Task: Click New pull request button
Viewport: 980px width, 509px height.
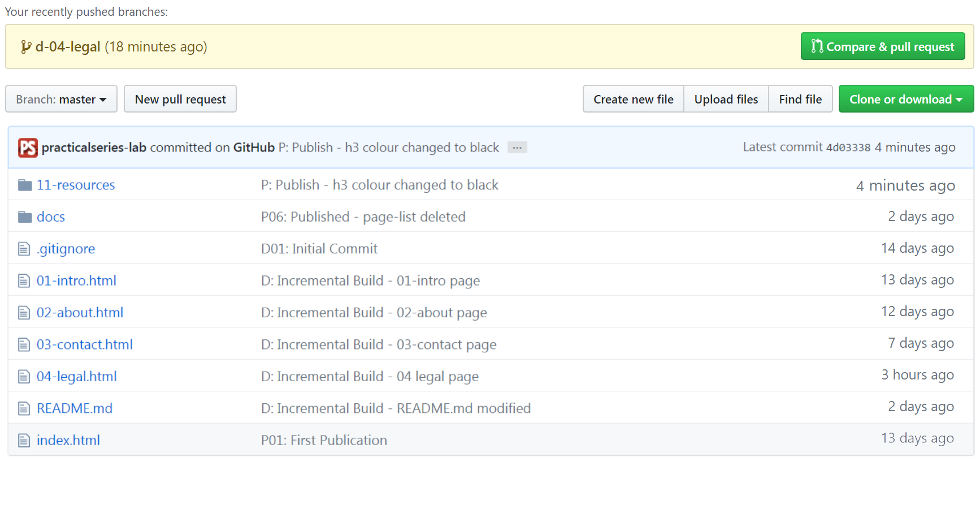Action: pyautogui.click(x=180, y=99)
